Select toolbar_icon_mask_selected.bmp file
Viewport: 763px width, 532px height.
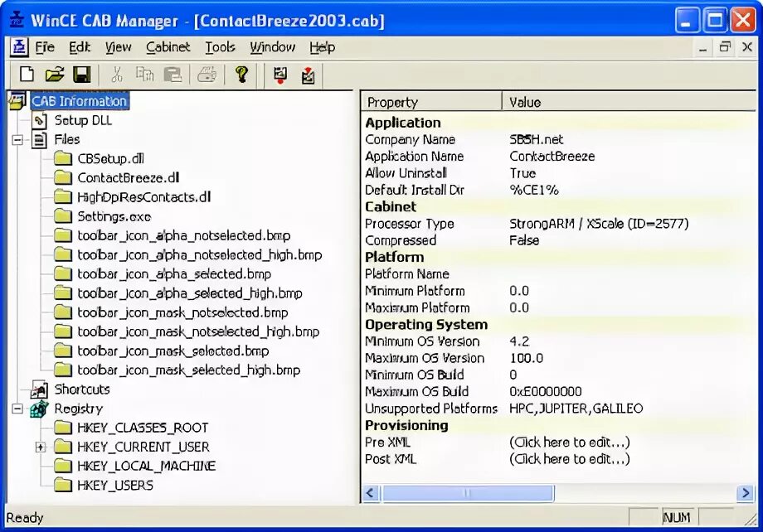click(173, 351)
